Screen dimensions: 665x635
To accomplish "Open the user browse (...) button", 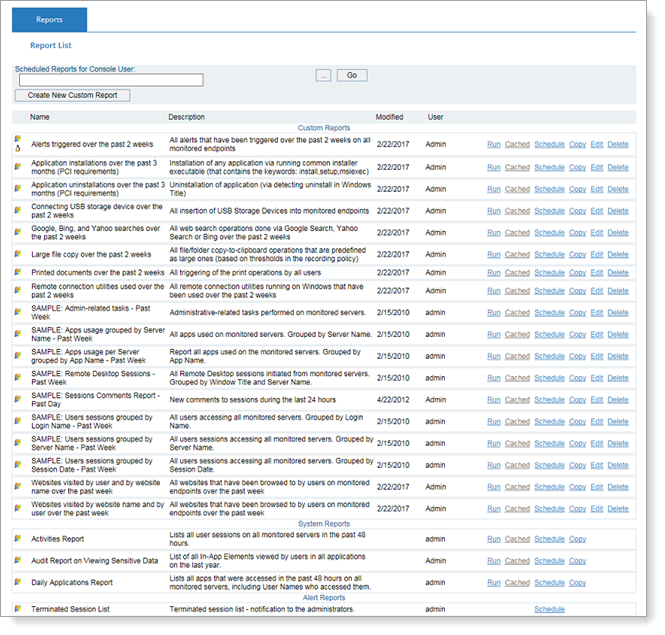I will click(x=323, y=75).
